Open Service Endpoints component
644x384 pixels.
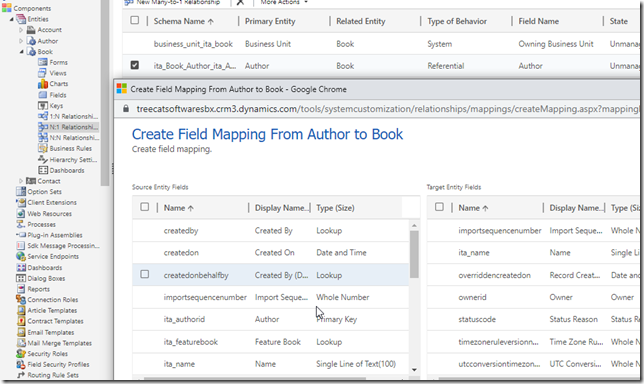click(47, 256)
